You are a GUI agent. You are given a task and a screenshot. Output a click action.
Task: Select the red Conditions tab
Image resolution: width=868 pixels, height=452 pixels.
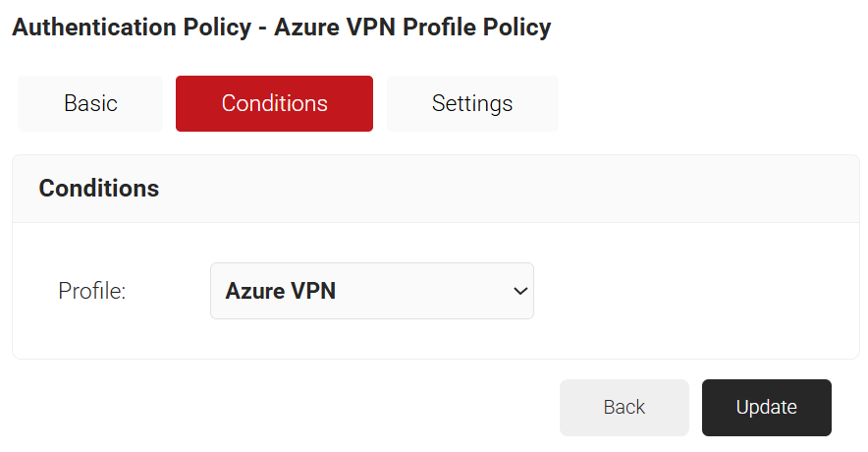click(274, 103)
